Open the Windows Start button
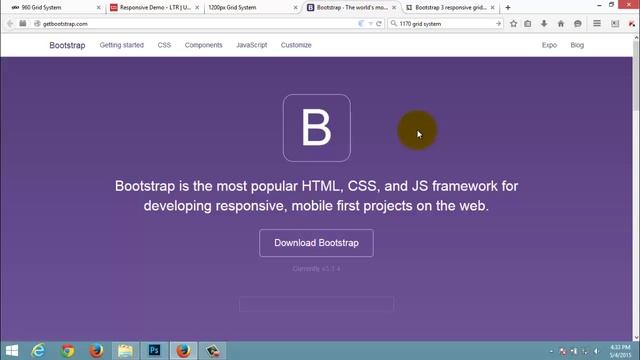640x360 pixels. (x=12, y=351)
